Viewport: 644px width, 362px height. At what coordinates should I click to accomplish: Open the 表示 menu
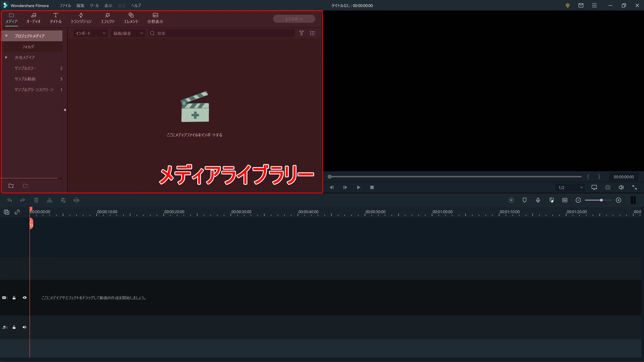[108, 6]
